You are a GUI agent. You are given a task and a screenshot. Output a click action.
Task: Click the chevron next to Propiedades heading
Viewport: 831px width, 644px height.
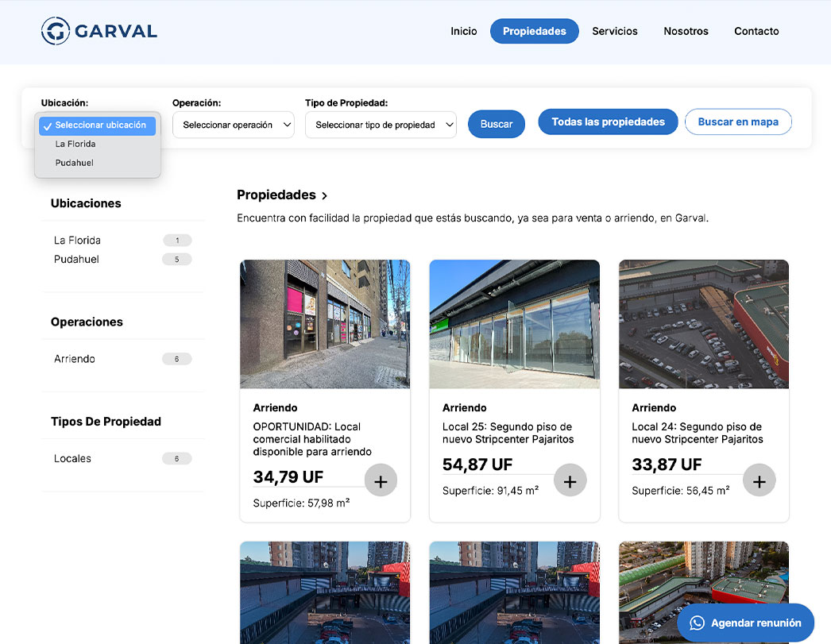click(324, 196)
